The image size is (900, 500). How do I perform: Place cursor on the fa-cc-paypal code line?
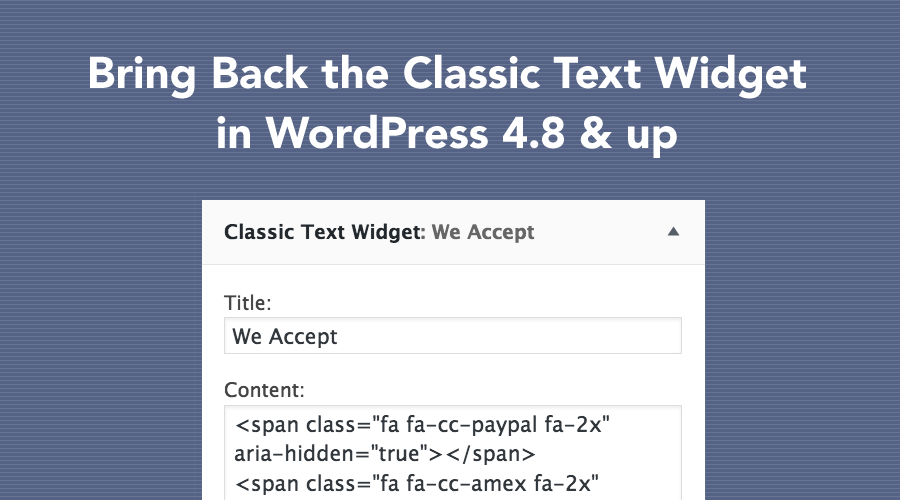[422, 425]
